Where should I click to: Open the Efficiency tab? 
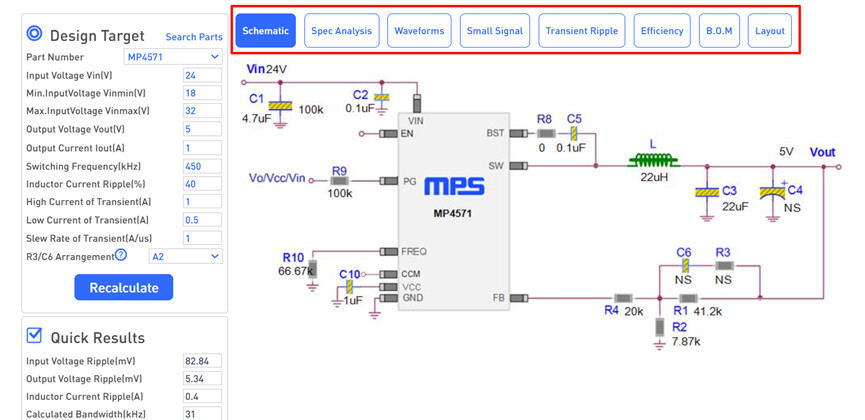click(x=661, y=31)
